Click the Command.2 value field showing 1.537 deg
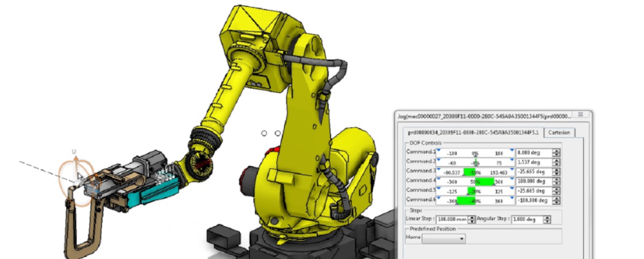Screen dimensions: 644x259 [533, 162]
